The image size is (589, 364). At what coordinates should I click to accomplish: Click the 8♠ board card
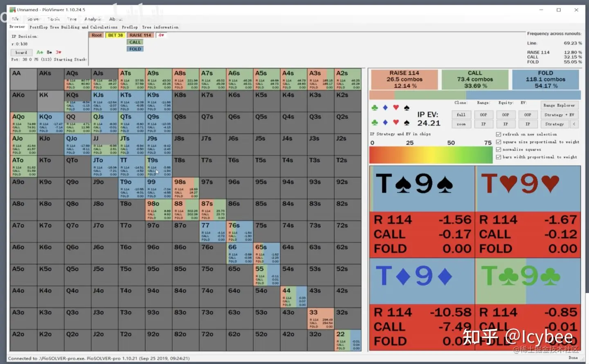pos(49,52)
